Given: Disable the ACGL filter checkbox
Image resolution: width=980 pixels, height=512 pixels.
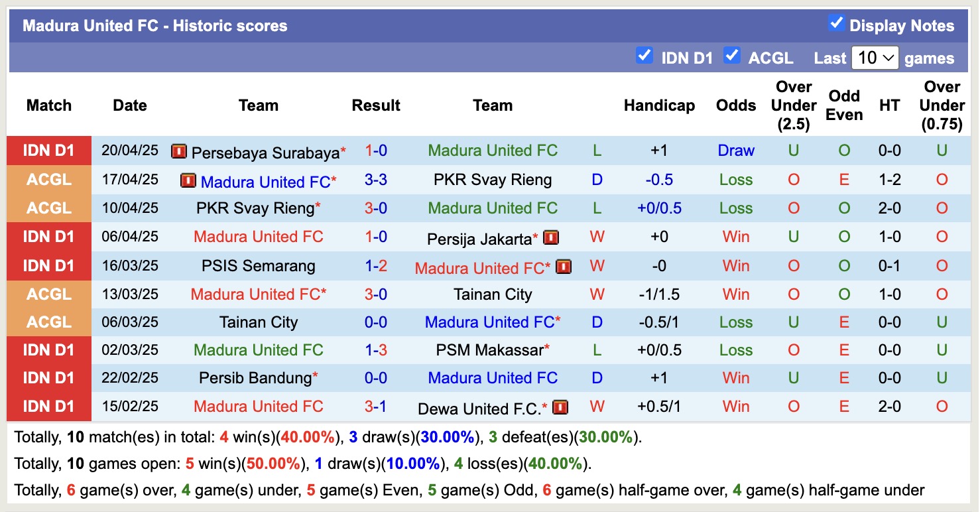Looking at the screenshot, I should tap(732, 56).
